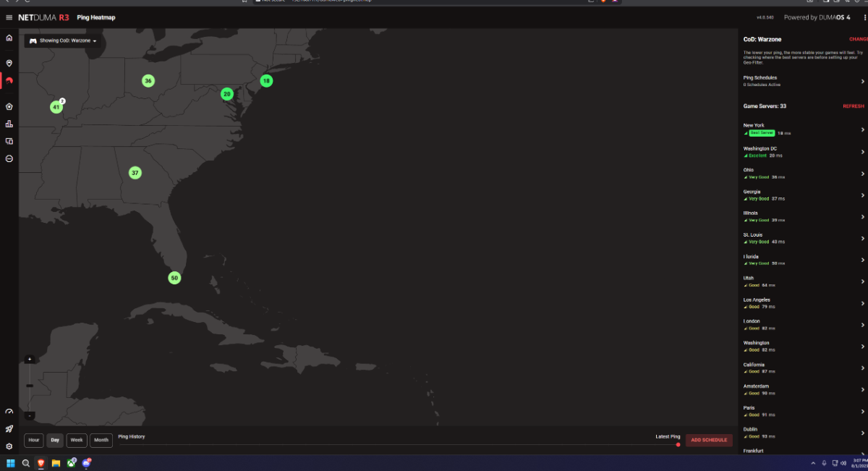
Task: Click the 41 ping cluster marker
Action: click(x=56, y=107)
